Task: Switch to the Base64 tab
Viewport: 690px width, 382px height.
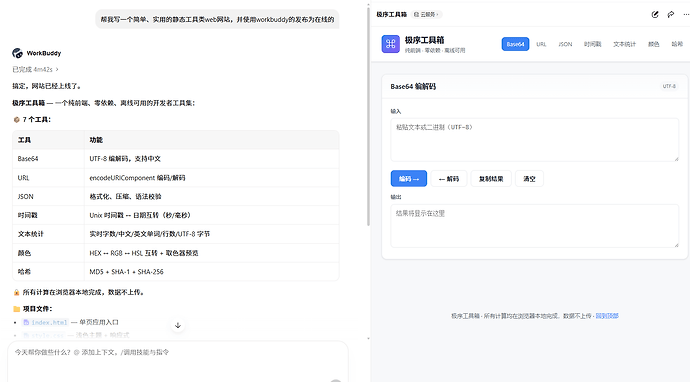Action: coord(515,44)
